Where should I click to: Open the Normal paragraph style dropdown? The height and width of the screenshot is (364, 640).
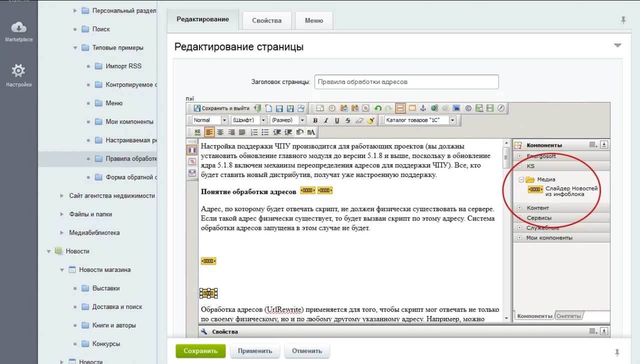[210, 120]
